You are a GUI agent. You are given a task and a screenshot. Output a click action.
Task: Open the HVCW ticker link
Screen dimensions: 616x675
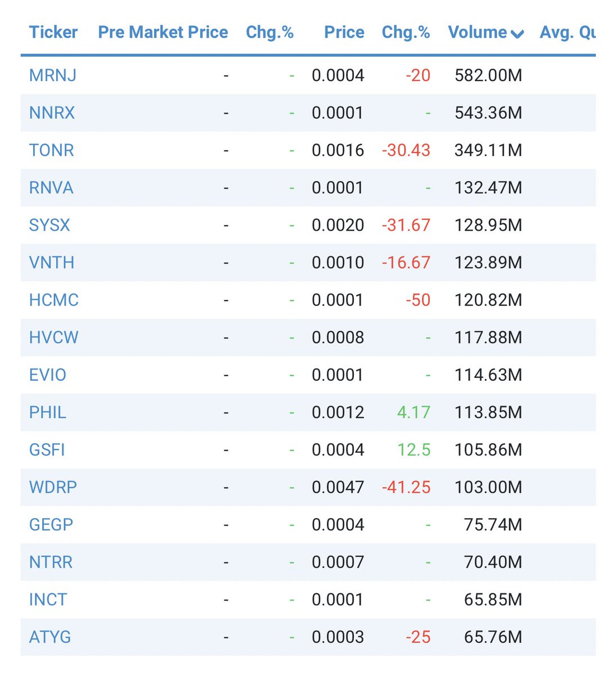click(x=54, y=337)
